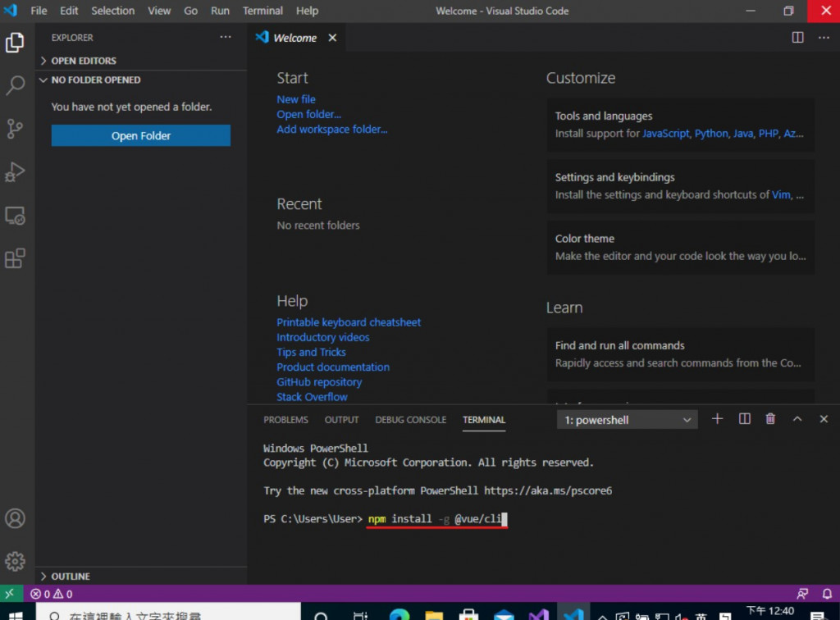Click the New file link

295,99
